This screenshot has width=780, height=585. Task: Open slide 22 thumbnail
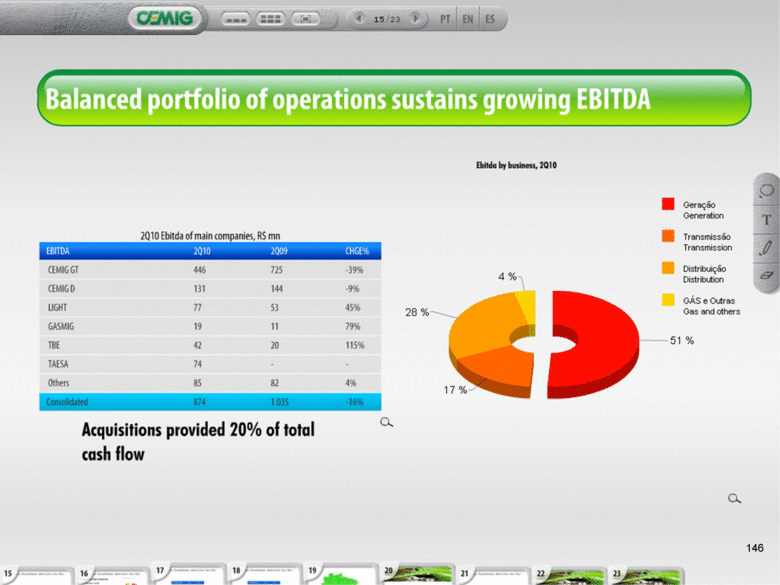(x=570, y=576)
